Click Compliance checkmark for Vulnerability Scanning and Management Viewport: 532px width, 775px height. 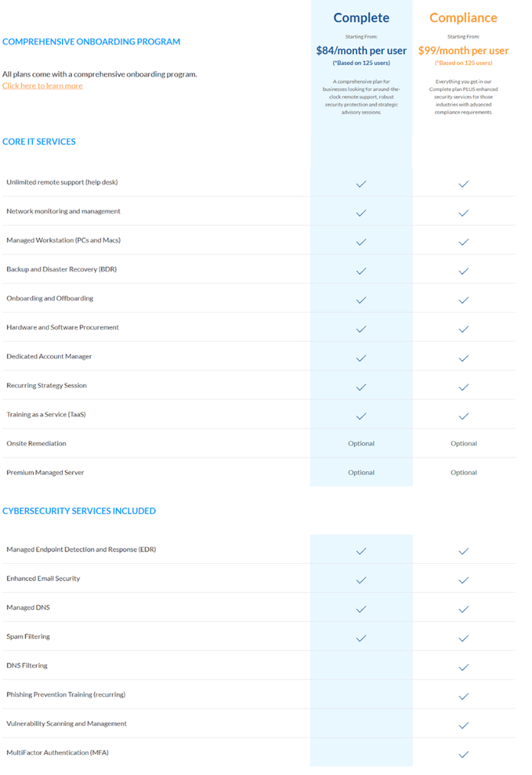pos(463,725)
